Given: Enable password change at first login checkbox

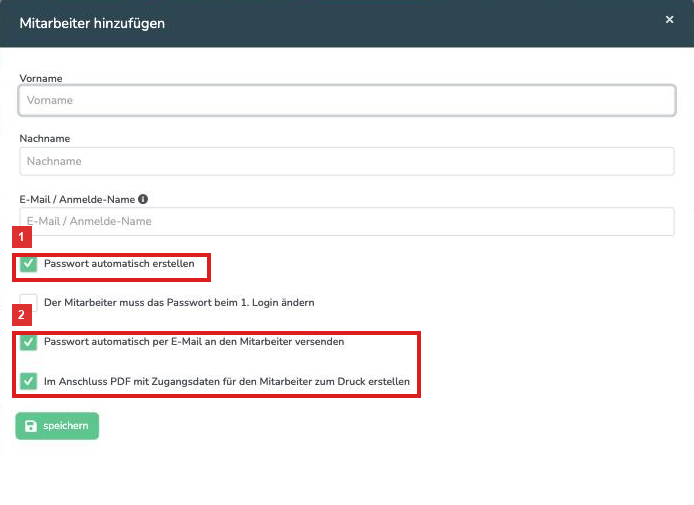Looking at the screenshot, I should click(x=28, y=303).
